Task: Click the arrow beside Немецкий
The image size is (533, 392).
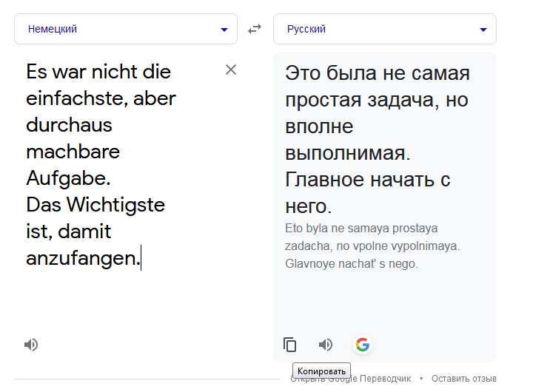Action: tap(224, 30)
